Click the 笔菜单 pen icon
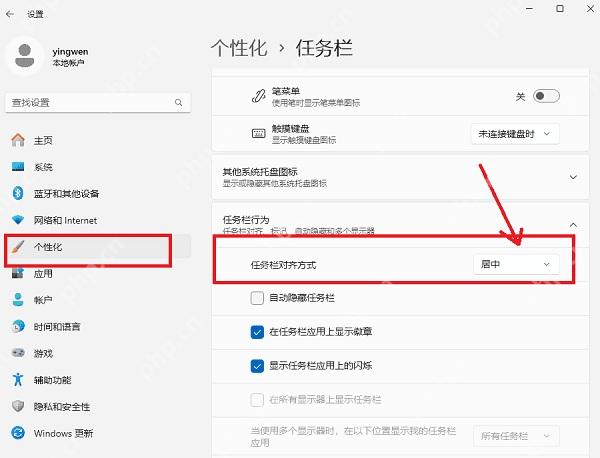 point(258,96)
